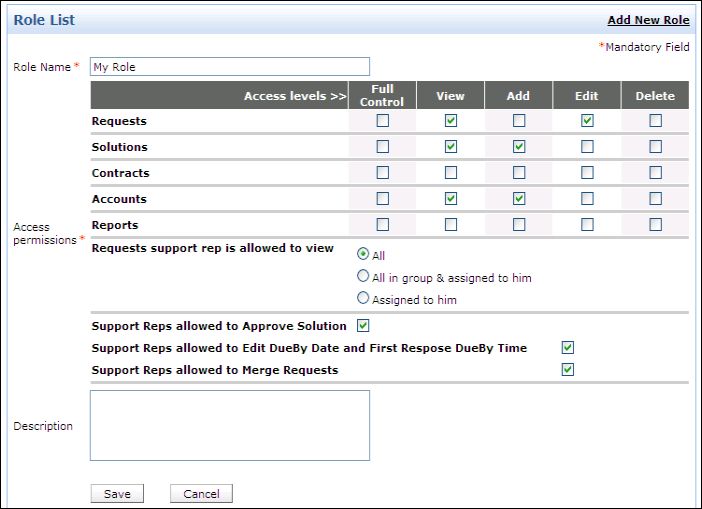Focus the Role Name text field
This screenshot has height=509, width=702.
pyautogui.click(x=229, y=67)
